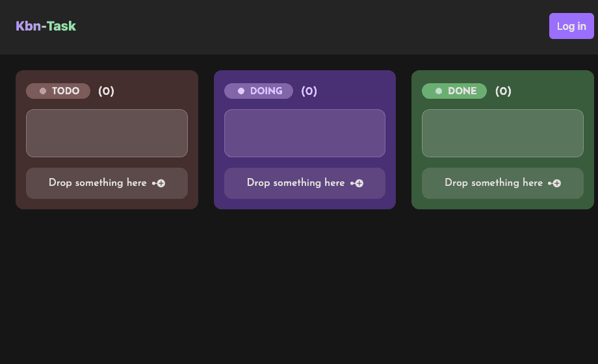Click the plus icon in TODO column
The height and width of the screenshot is (364, 598).
(159, 183)
